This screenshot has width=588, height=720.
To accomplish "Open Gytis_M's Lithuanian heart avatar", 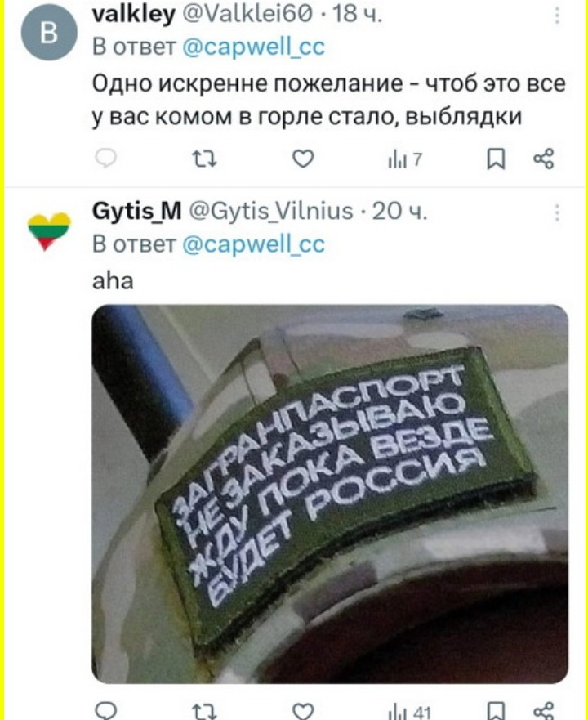I will [x=49, y=231].
